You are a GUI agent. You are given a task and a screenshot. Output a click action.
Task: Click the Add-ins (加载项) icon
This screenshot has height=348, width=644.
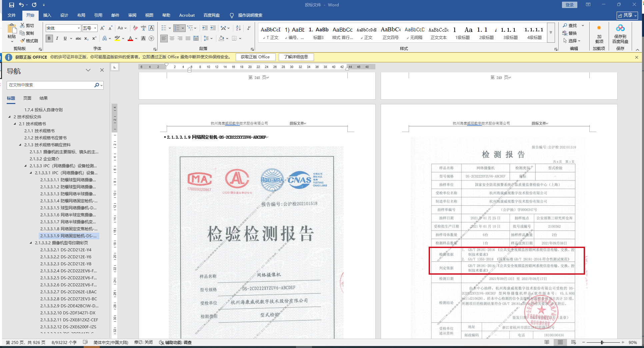tap(599, 28)
